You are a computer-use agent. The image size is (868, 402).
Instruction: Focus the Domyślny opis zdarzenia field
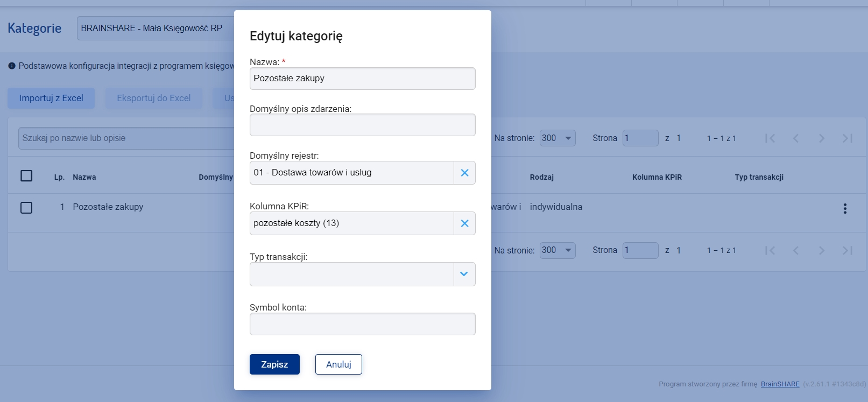point(363,125)
